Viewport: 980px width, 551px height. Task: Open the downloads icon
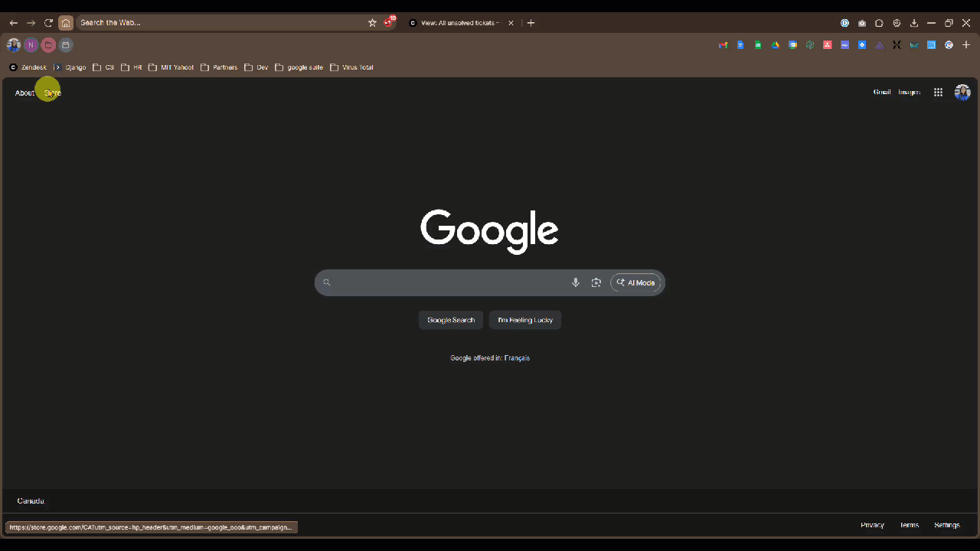click(x=914, y=23)
